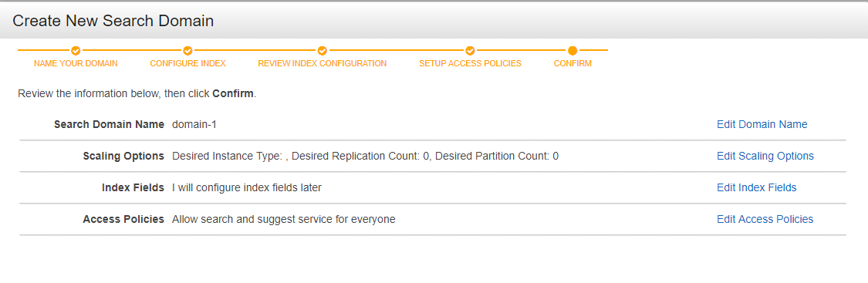Screen dimensions: 868x283
Task: Click the Allow search and suggest policy text
Action: (283, 220)
